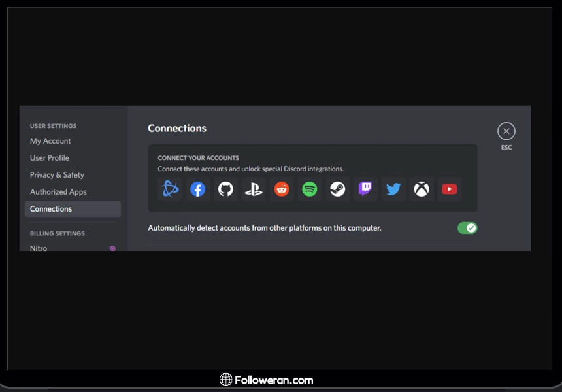The width and height of the screenshot is (562, 392).
Task: Open Nitro billing settings
Action: coord(39,248)
